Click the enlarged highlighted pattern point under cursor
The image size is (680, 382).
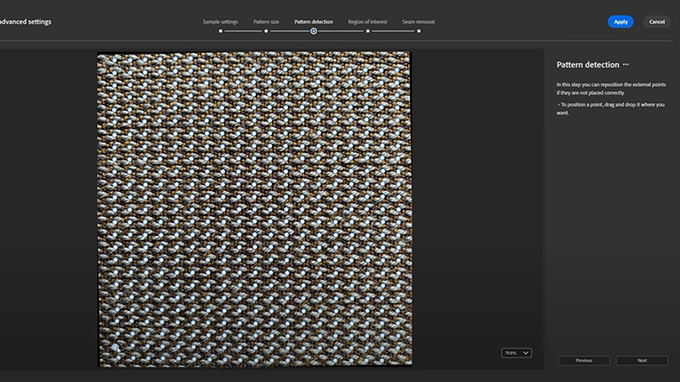point(115,347)
